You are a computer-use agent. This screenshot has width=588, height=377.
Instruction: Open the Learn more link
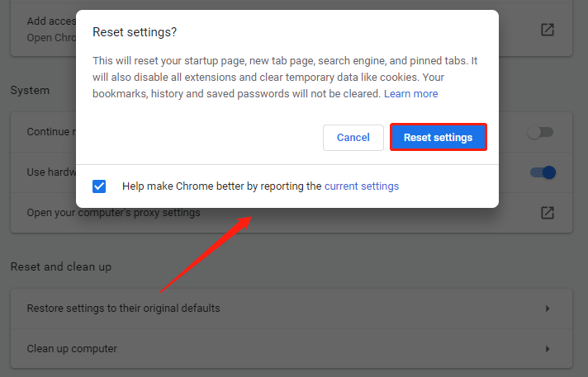pyautogui.click(x=410, y=94)
